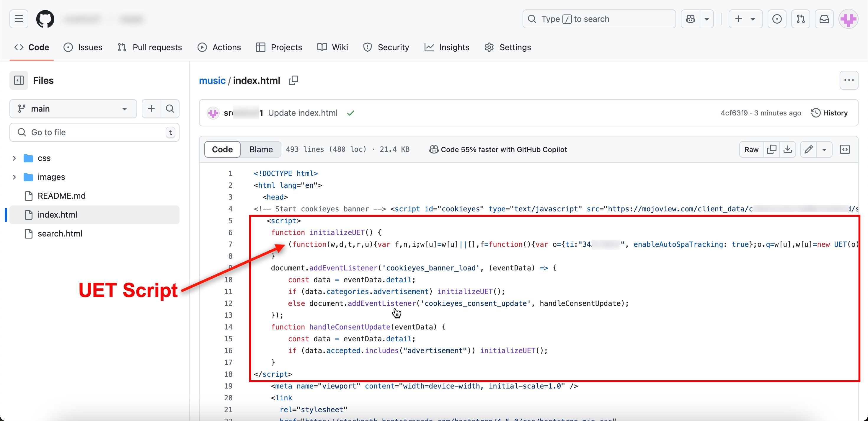Switch to the Issues tab
Viewport: 868px width, 421px height.
[x=83, y=47]
